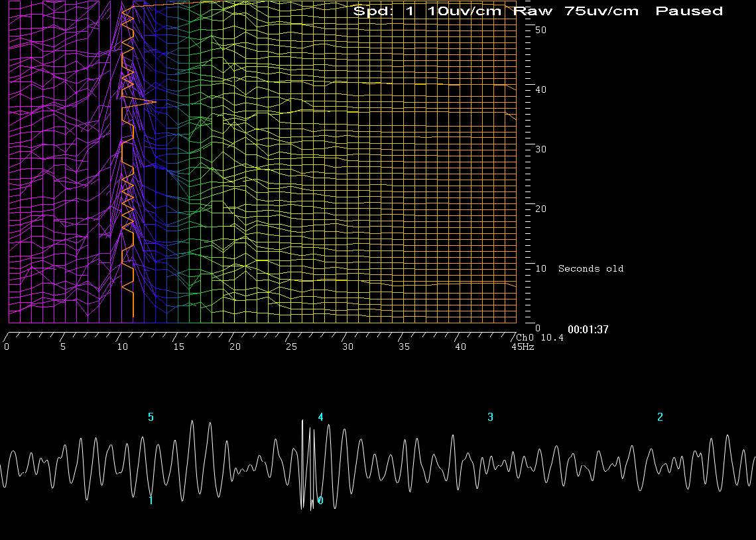The image size is (756, 540).
Task: Click the 30 Hz frequency axis label
Action: pyautogui.click(x=347, y=347)
